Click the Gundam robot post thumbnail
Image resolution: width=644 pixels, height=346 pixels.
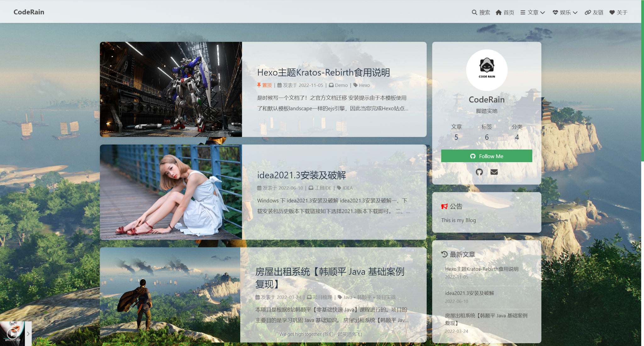tap(171, 89)
